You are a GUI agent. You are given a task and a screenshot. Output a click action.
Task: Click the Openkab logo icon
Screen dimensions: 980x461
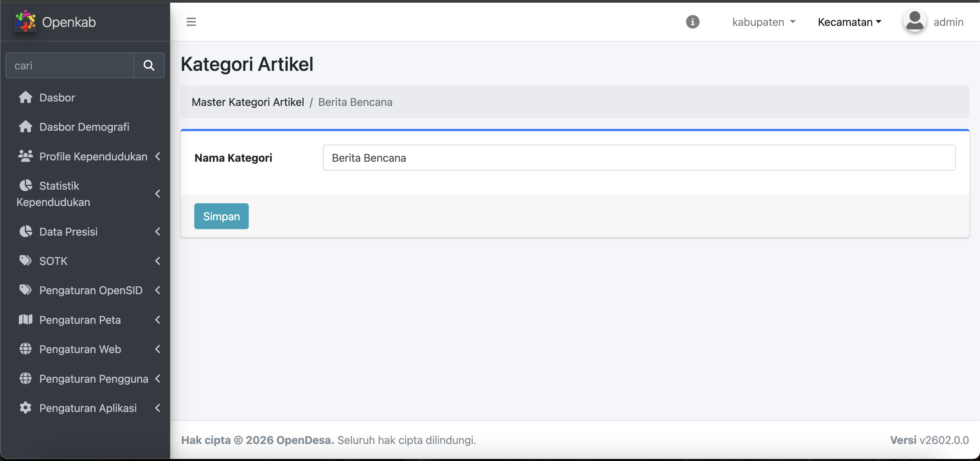25,21
